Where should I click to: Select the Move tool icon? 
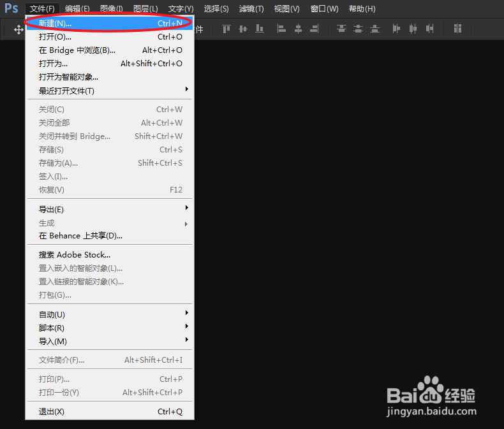[x=19, y=30]
